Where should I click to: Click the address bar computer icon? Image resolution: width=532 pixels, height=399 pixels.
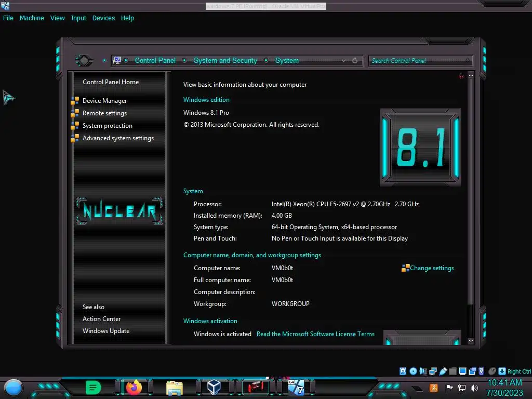117,60
